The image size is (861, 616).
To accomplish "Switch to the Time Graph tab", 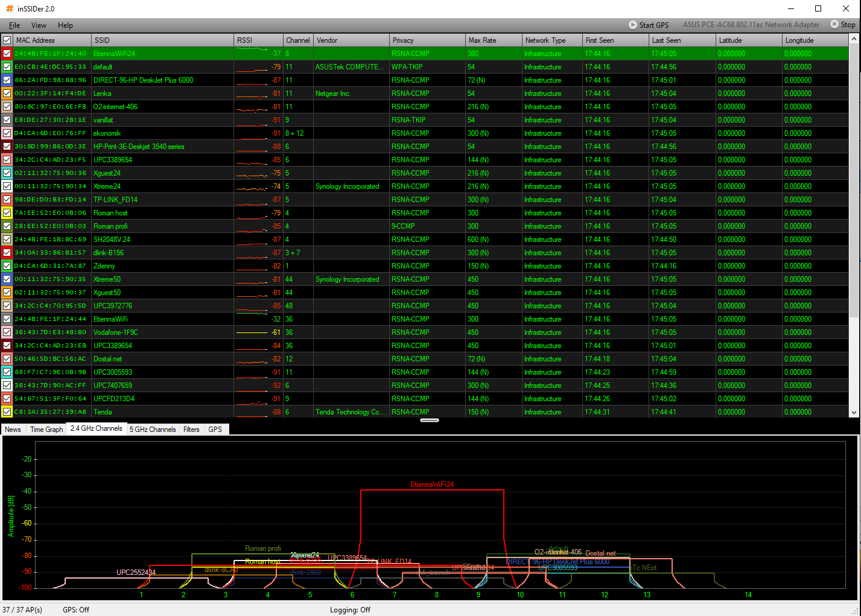I will 46,430.
